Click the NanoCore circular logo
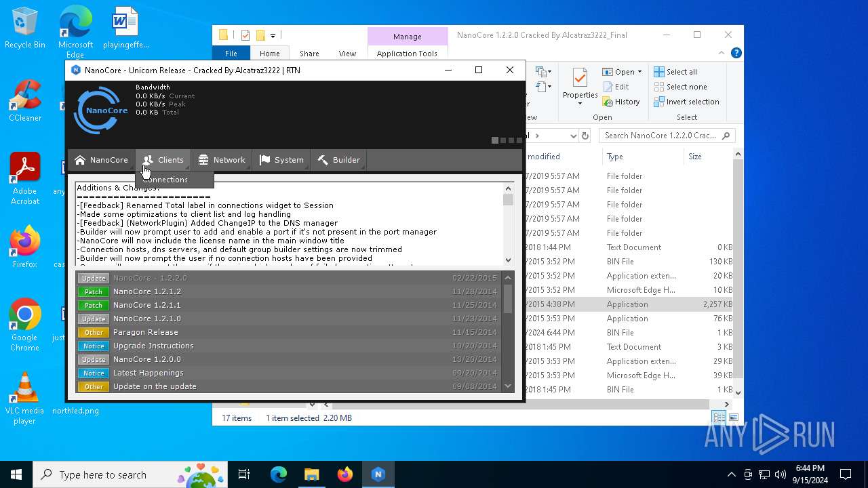 click(x=100, y=110)
